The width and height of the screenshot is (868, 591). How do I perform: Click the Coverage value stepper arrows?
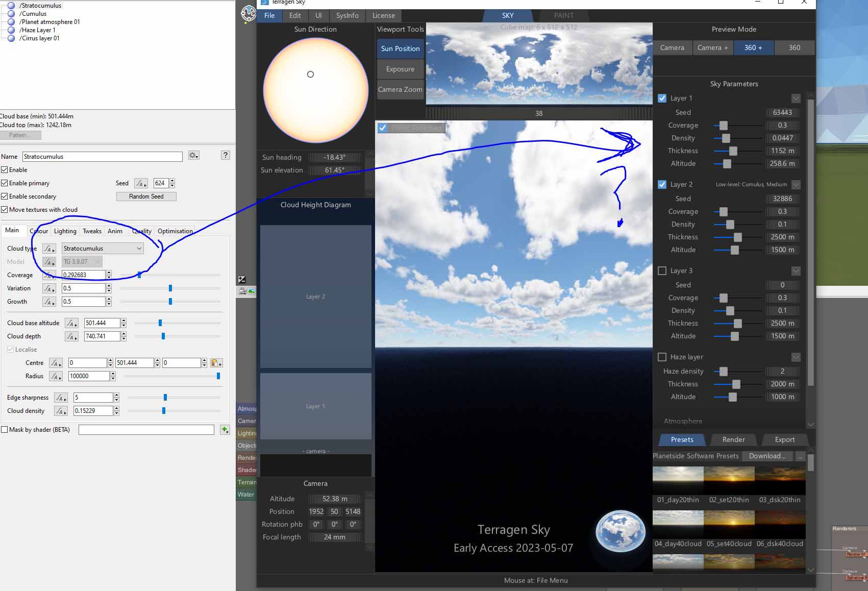109,275
